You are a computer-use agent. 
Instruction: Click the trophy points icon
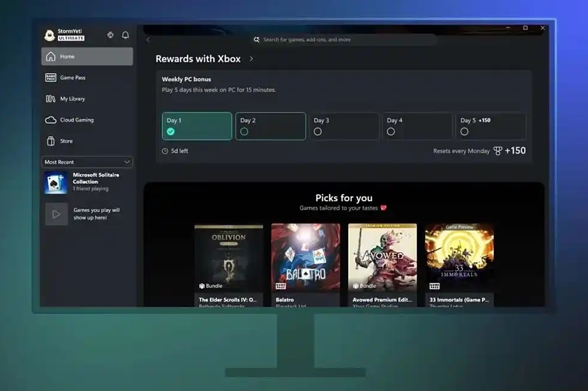(x=497, y=150)
